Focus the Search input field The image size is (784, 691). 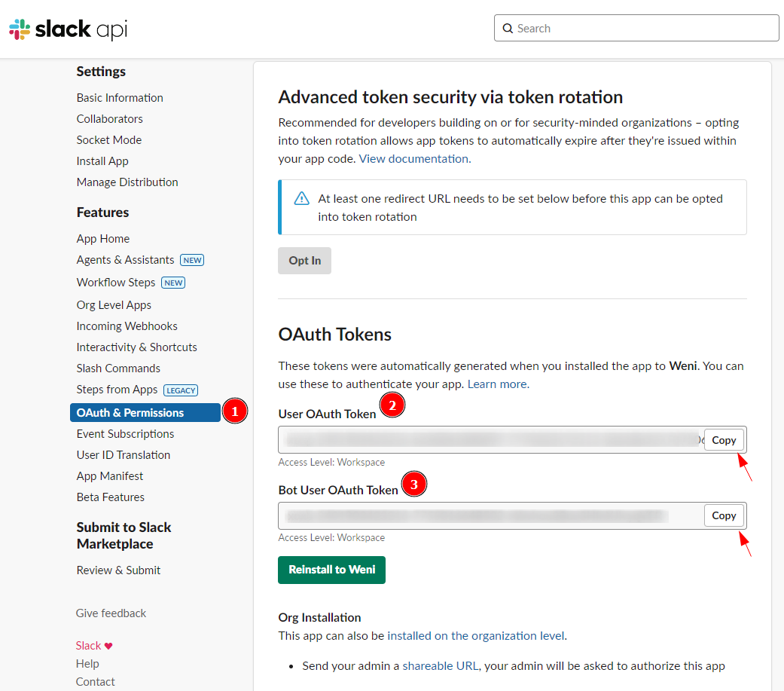coord(644,29)
